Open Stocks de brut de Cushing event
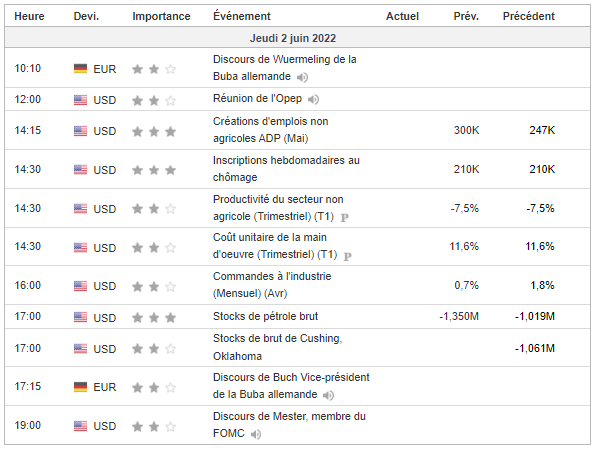Screen dimensions: 597x452 coord(278,347)
